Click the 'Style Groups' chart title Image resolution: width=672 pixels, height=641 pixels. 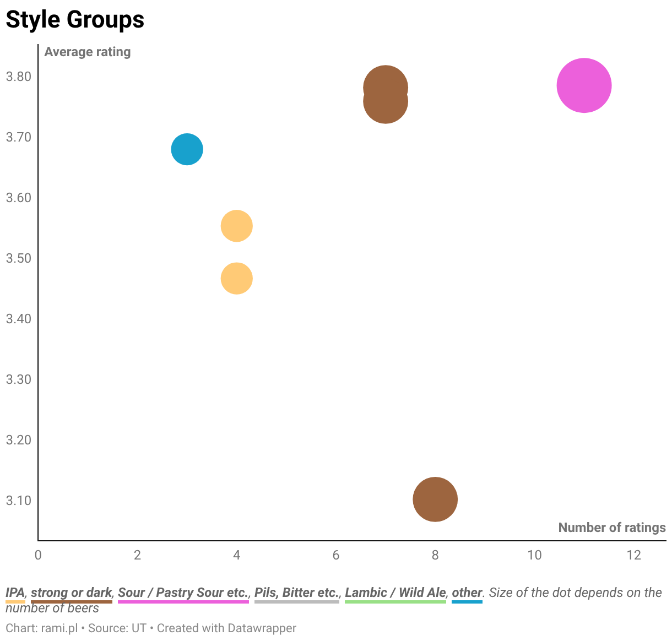[75, 20]
